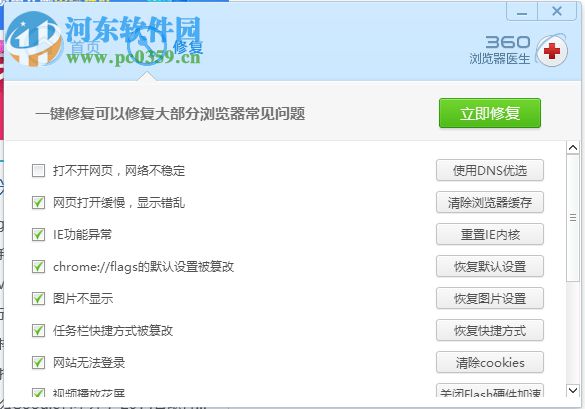Click the 清除浏览器缓存 button
This screenshot has width=585, height=409.
click(489, 203)
